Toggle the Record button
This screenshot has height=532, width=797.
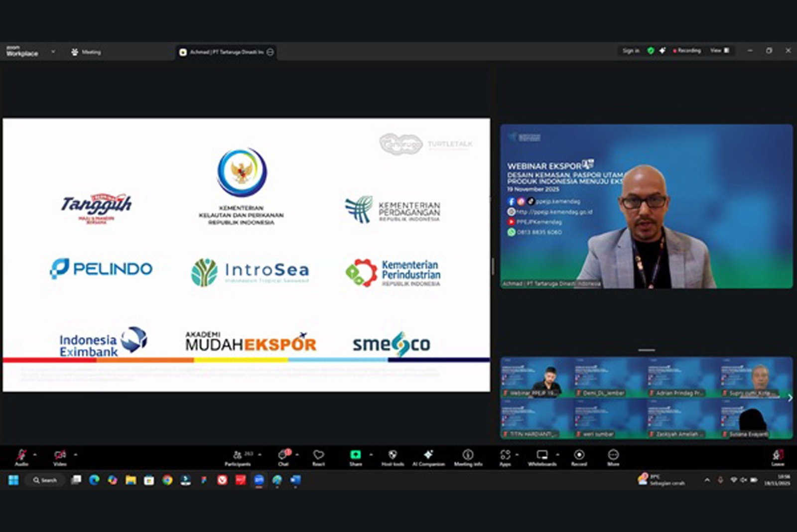(x=579, y=456)
